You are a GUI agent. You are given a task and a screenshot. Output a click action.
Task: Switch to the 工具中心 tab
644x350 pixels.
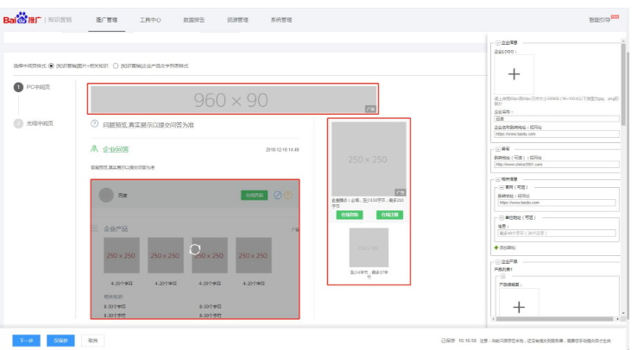coord(150,18)
